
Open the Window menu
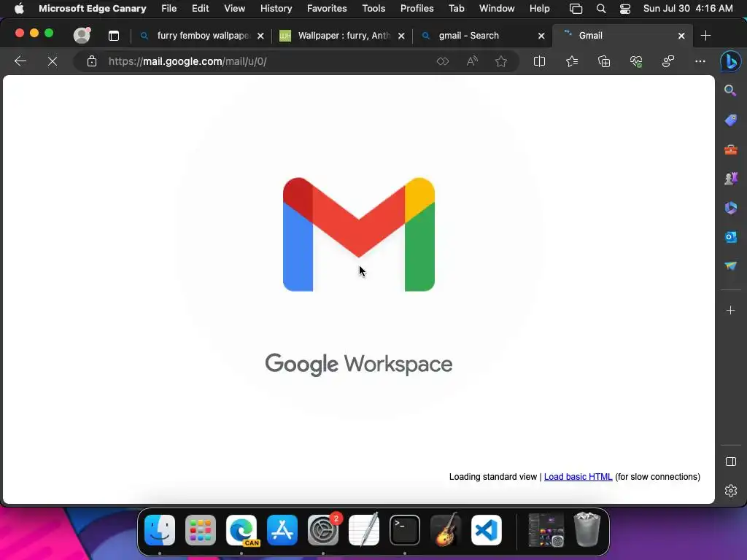tap(496, 9)
